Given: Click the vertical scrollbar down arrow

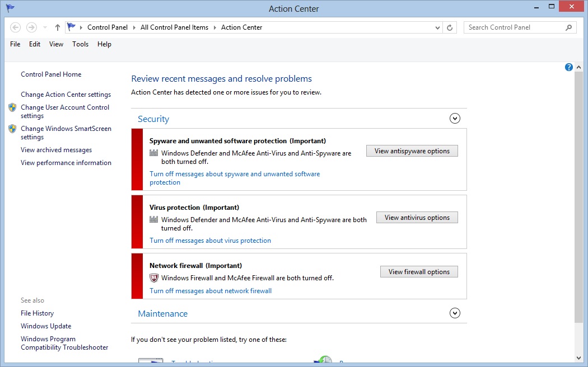Looking at the screenshot, I should pyautogui.click(x=579, y=357).
